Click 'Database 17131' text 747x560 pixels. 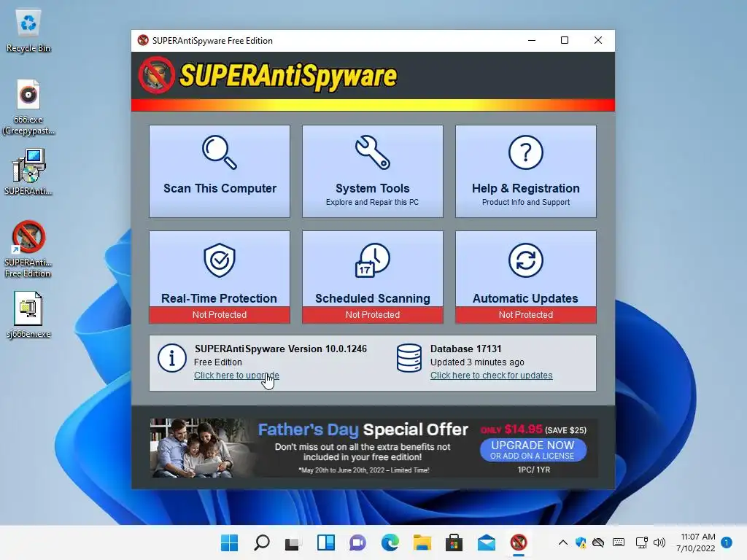point(465,349)
